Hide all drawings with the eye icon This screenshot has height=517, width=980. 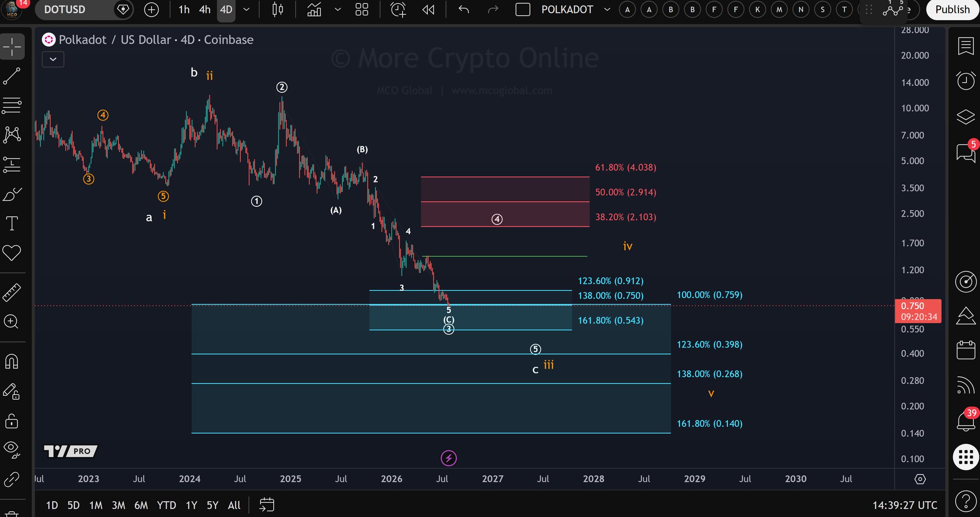pos(12,449)
